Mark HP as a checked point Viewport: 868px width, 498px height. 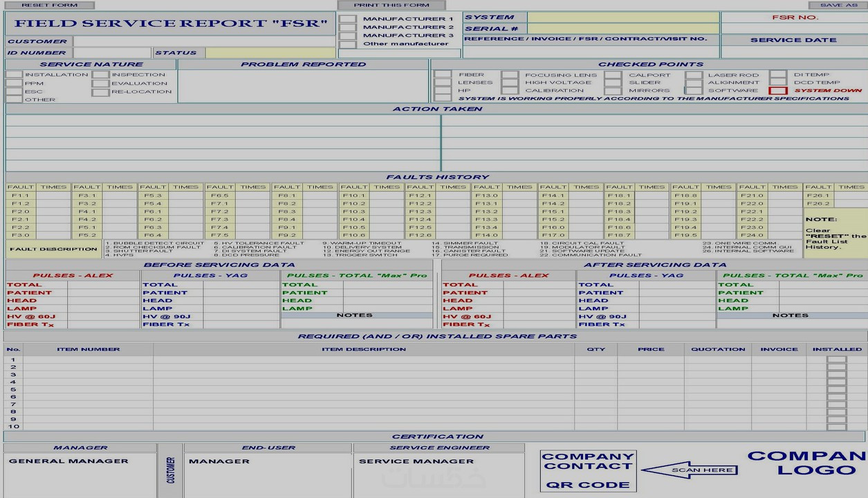click(x=443, y=91)
